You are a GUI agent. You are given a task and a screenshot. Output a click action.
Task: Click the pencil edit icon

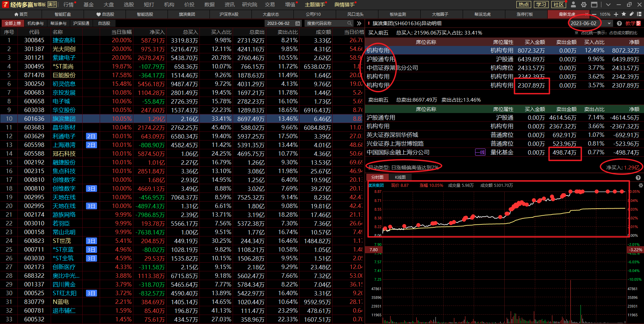click(x=631, y=14)
